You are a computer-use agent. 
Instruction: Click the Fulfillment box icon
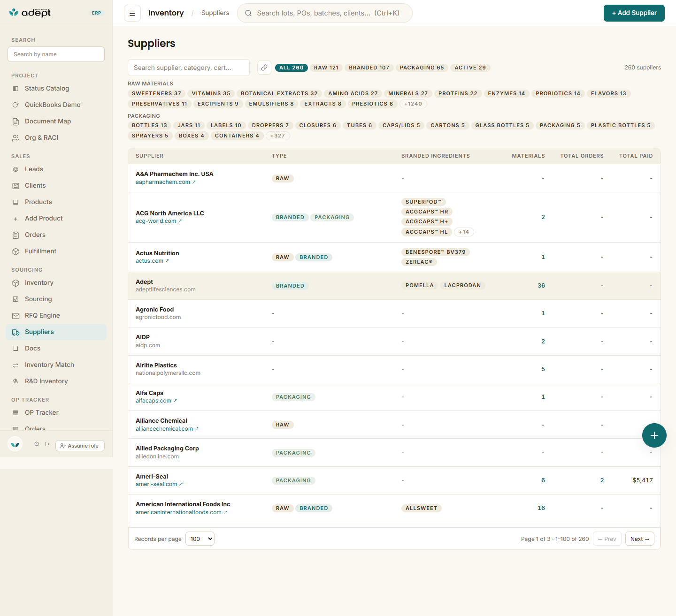click(x=15, y=251)
